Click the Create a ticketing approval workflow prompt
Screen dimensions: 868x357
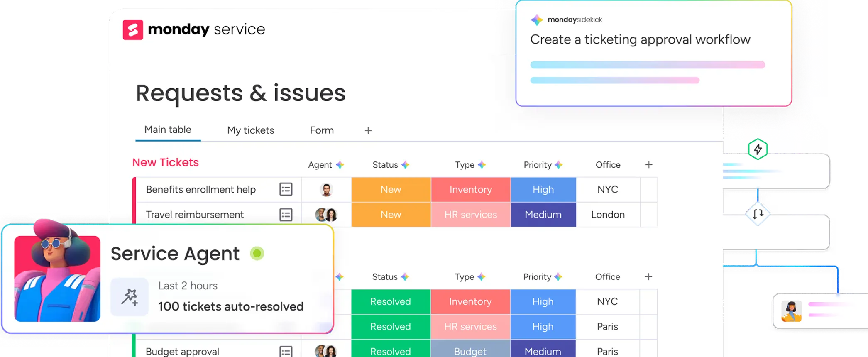(641, 39)
